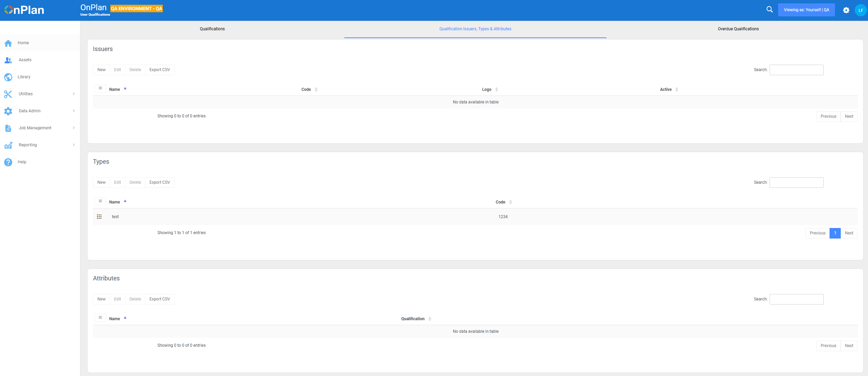Toggle Types table column menu icon

100,201
